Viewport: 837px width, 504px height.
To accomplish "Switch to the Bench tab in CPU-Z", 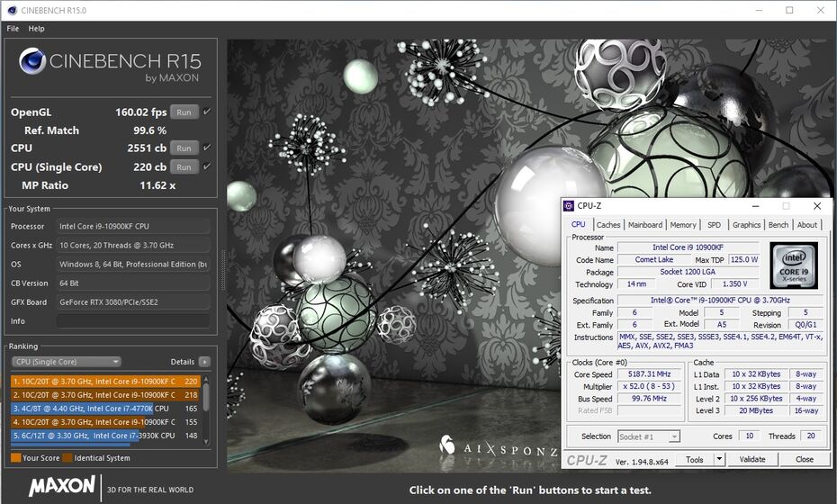I will point(778,225).
